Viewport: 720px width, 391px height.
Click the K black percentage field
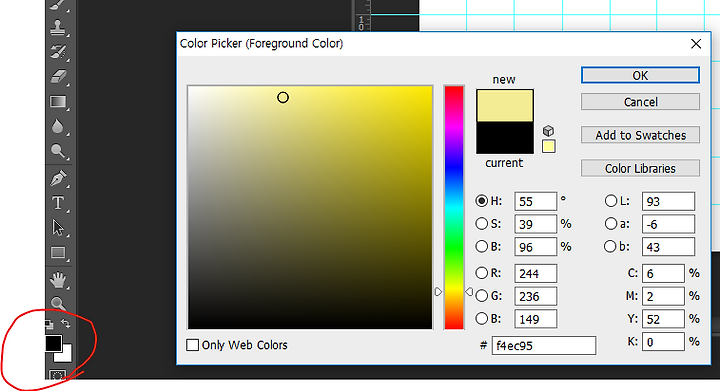pos(663,342)
